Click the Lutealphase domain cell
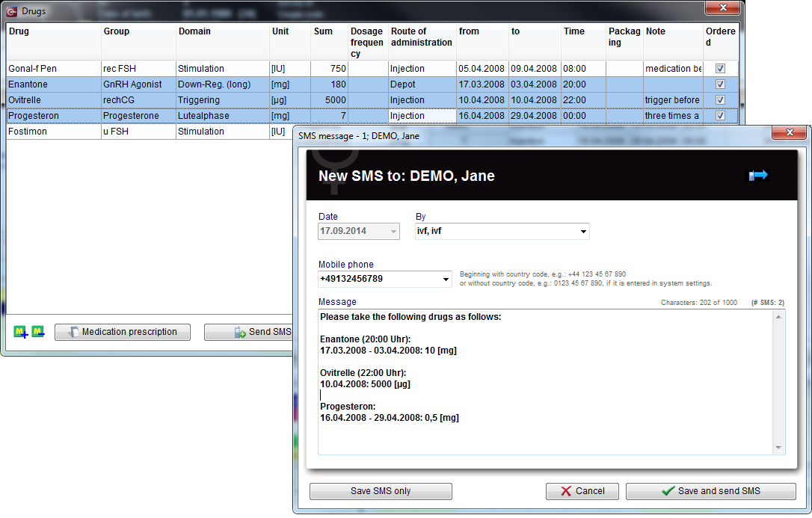This screenshot has width=812, height=518. click(223, 115)
